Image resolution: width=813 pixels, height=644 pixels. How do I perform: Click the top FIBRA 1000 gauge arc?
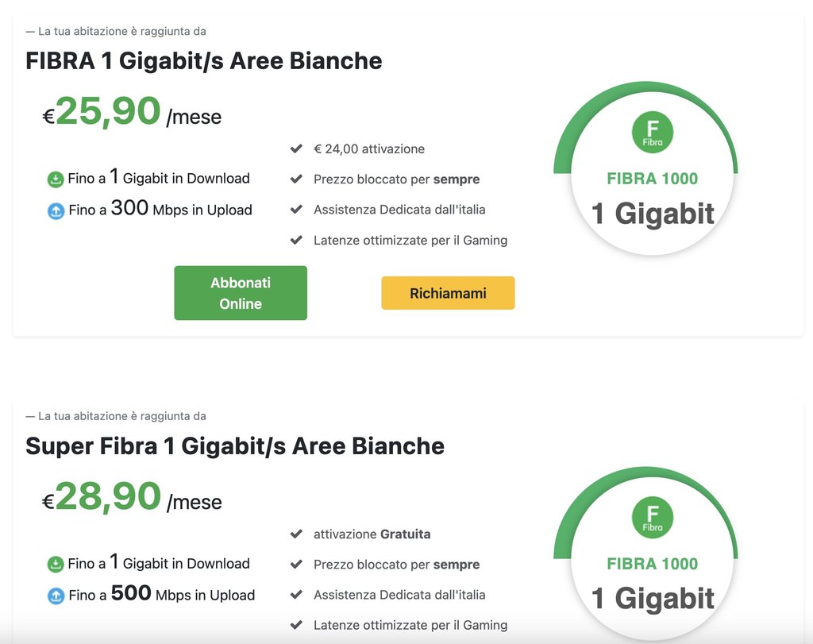click(x=645, y=92)
